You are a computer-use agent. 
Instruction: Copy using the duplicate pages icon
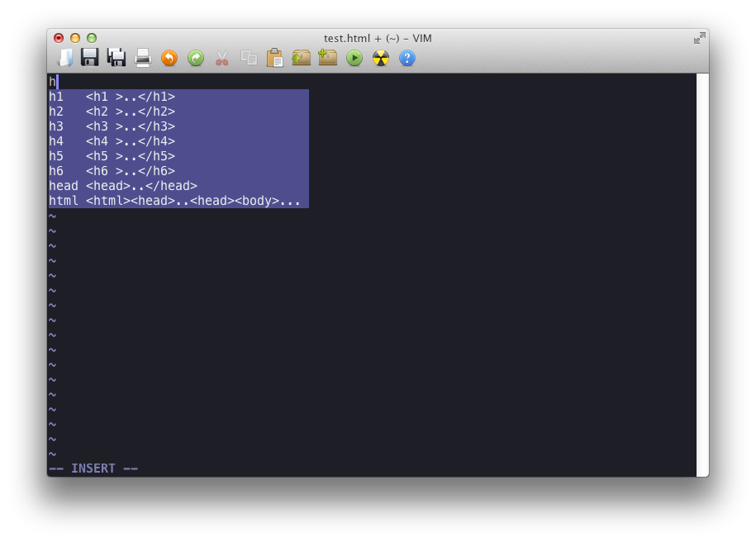pyautogui.click(x=248, y=58)
